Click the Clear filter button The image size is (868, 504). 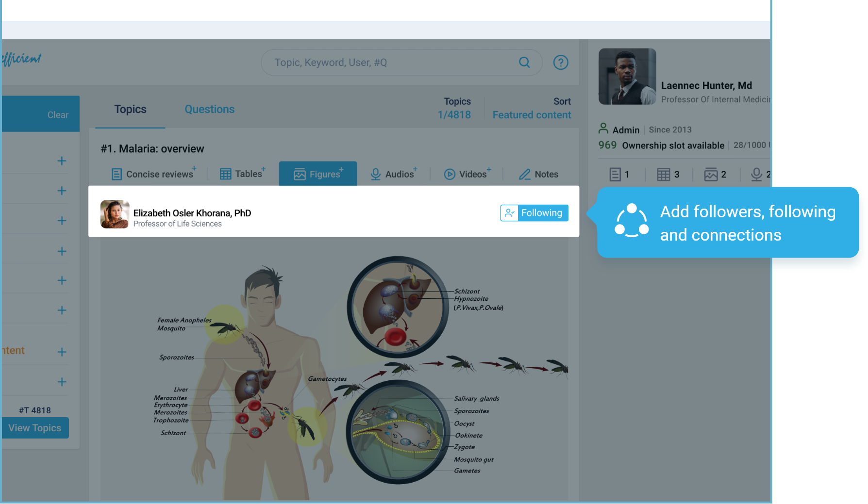click(58, 115)
